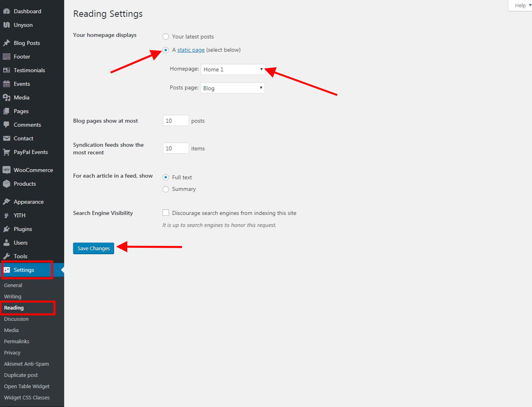Choose the Summary feed option
Screen dimensions: 532x407
(166, 189)
